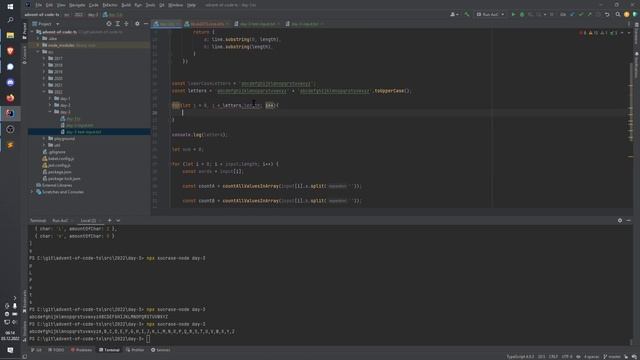Add a new terminal tab with plus
The width and height of the screenshot is (640, 360).
(x=109, y=220)
